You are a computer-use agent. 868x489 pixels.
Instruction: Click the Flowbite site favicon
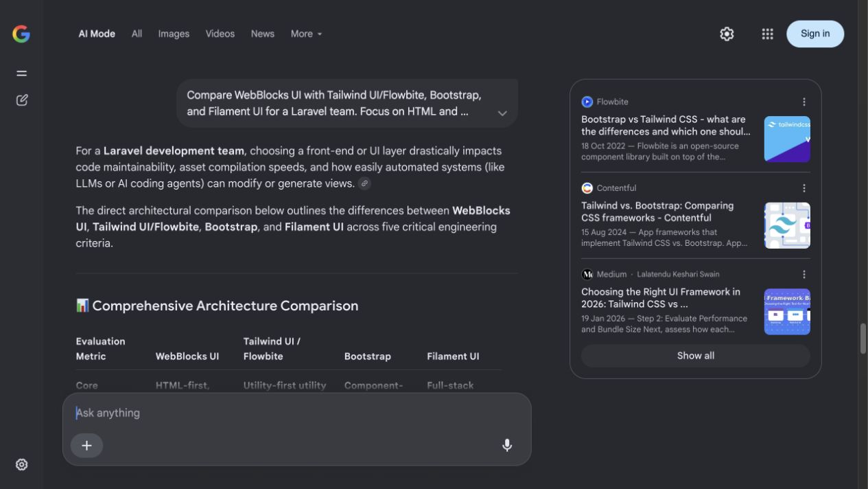[587, 102]
